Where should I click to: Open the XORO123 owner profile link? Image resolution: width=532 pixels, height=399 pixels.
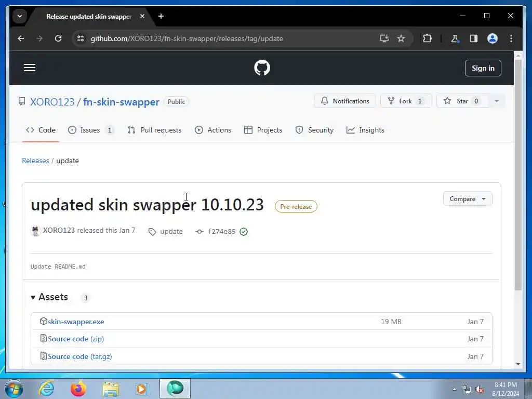point(52,102)
